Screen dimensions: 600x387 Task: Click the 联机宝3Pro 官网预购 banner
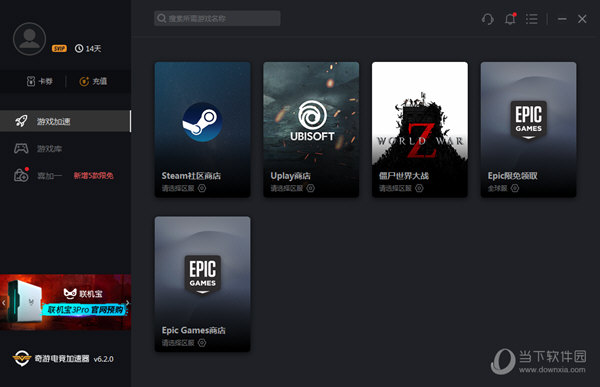pos(65,302)
